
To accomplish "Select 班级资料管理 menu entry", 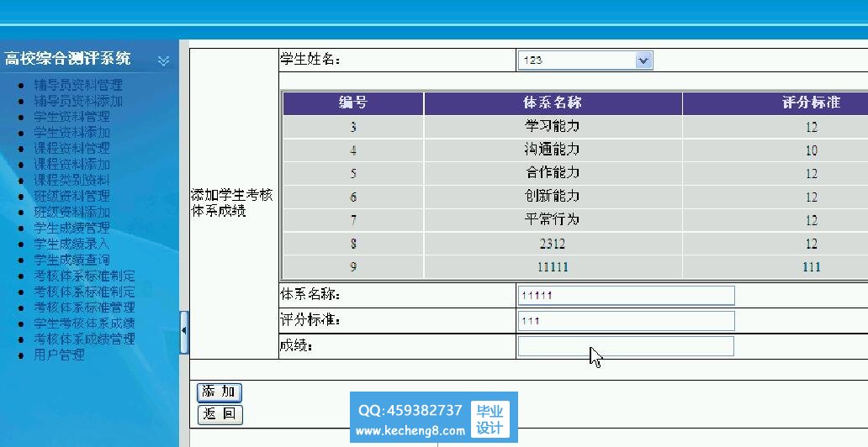I will (72, 196).
